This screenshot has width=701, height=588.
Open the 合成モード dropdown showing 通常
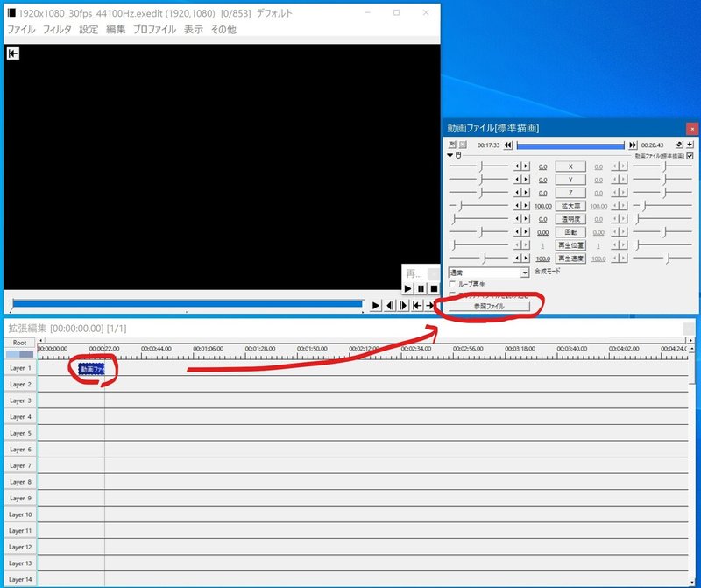[x=489, y=273]
